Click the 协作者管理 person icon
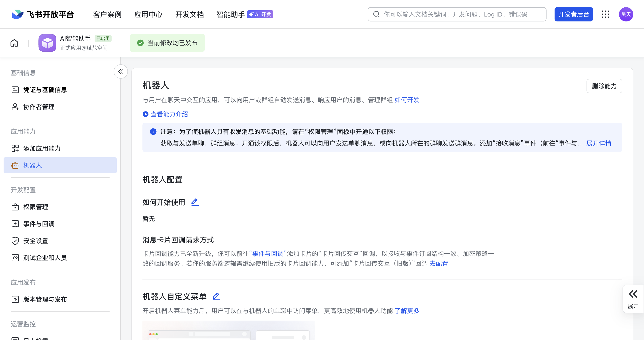Screen dimensions: 644x340 15,107
